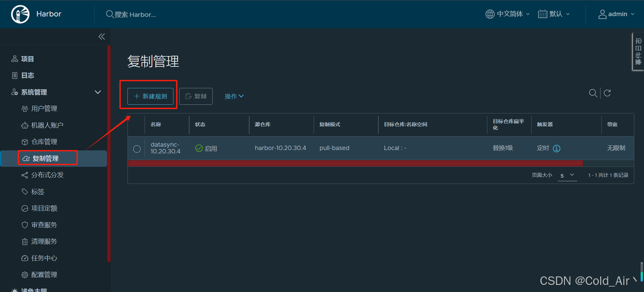Click the Harbor search input field

(x=146, y=14)
